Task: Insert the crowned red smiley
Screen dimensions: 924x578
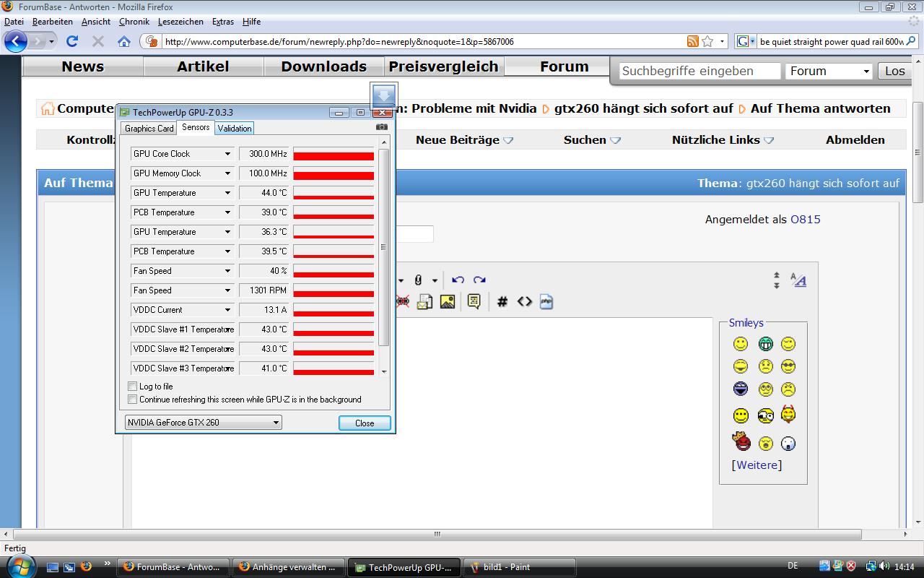Action: [741, 441]
